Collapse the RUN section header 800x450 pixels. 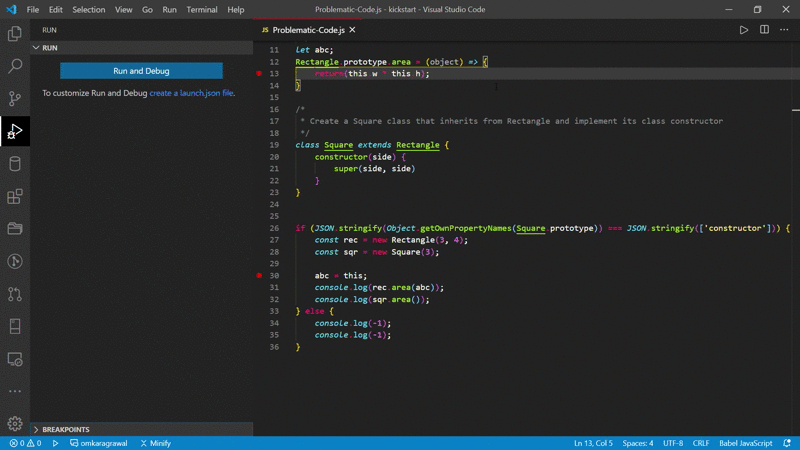142,48
